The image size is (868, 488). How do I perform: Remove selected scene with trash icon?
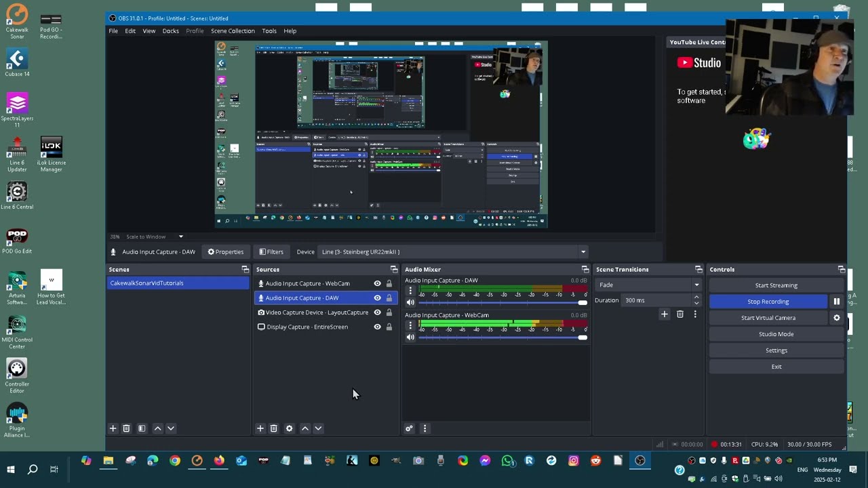(126, 428)
